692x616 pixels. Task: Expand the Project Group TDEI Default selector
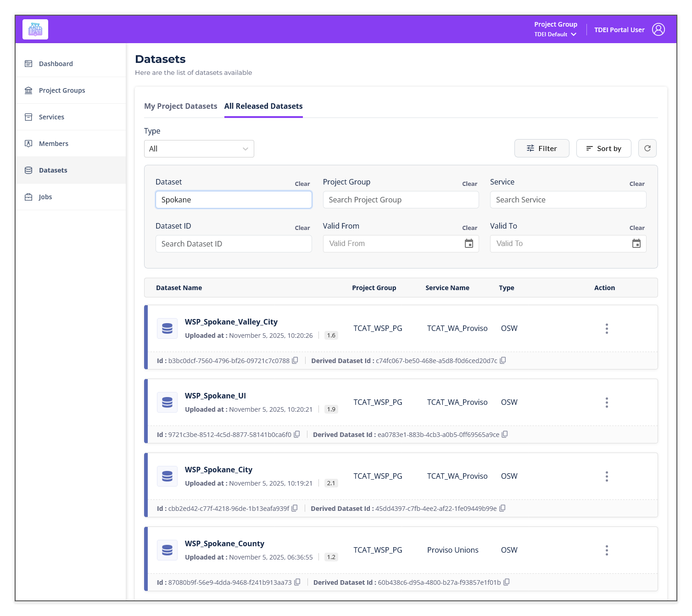[x=555, y=34]
